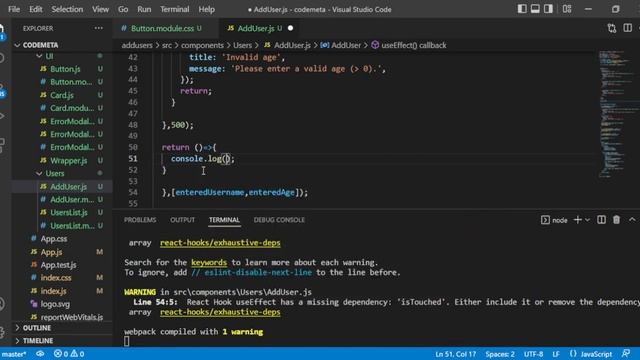This screenshot has height=360, width=640.
Task: Click 'Users' breadcrumb segment
Action: [242, 45]
